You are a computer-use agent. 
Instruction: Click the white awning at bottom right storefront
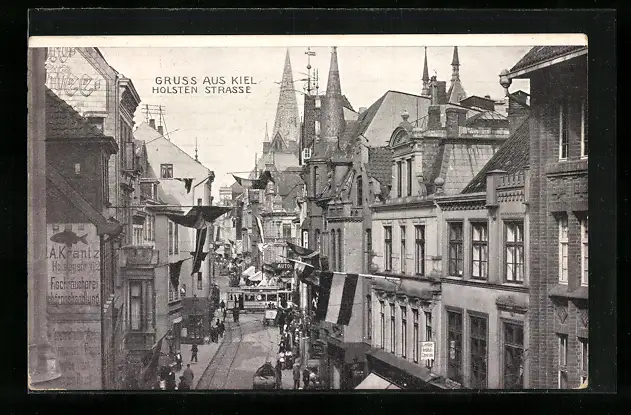coord(376,382)
